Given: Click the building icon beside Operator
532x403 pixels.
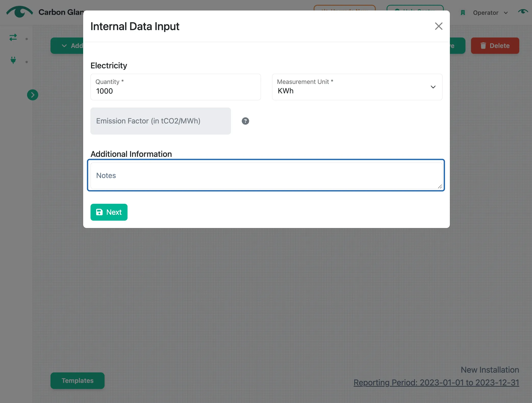Looking at the screenshot, I should click(463, 13).
